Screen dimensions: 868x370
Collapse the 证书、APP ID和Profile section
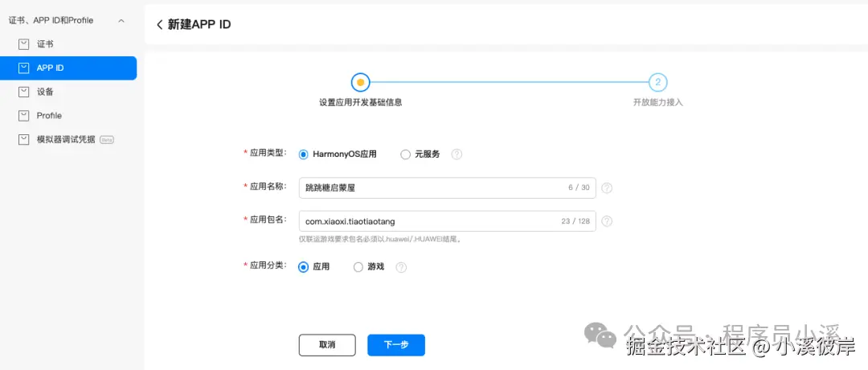121,20
